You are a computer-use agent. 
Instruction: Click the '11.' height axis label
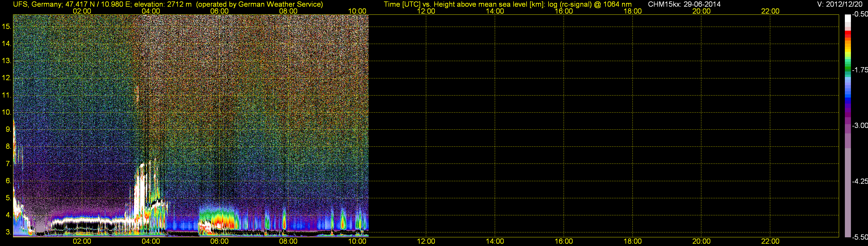(x=7, y=95)
